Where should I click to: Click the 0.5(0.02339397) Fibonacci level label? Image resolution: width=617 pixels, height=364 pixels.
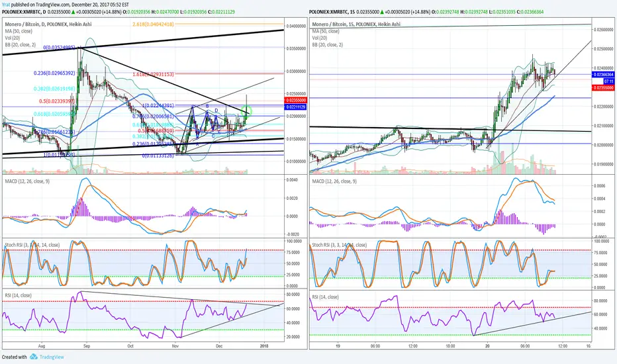(x=57, y=101)
